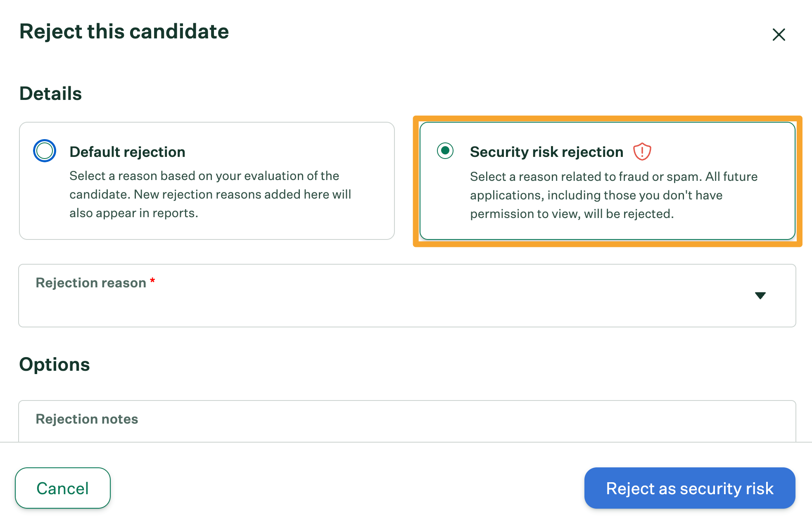Screen dimensions: 812x526
Task: Close the Reject this candidate dialog
Action: (x=779, y=35)
